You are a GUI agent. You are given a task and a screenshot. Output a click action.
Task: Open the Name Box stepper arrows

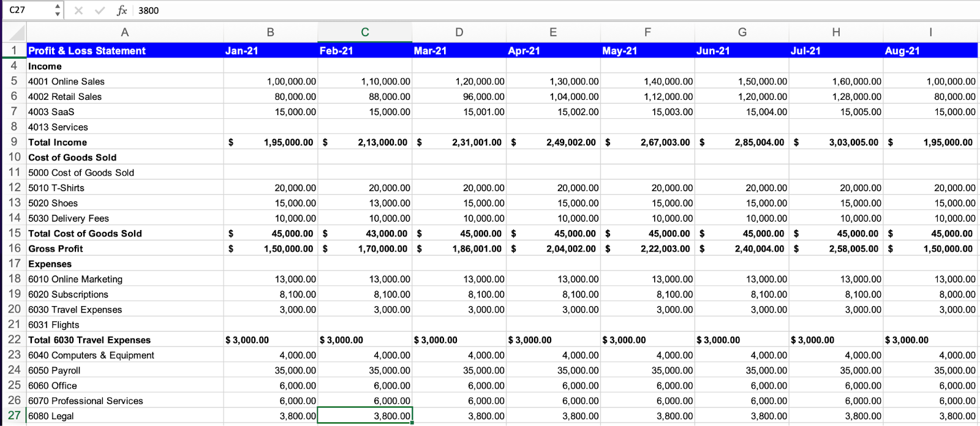(58, 10)
